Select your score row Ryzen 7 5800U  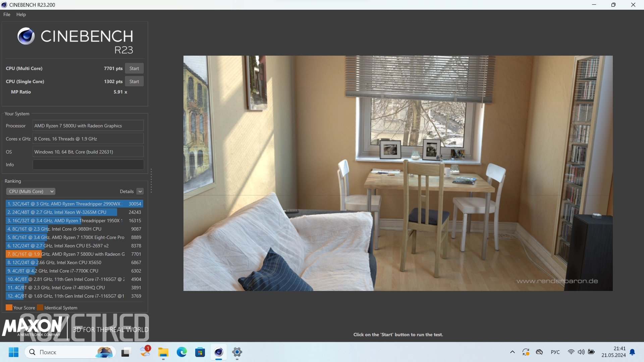[74, 254]
